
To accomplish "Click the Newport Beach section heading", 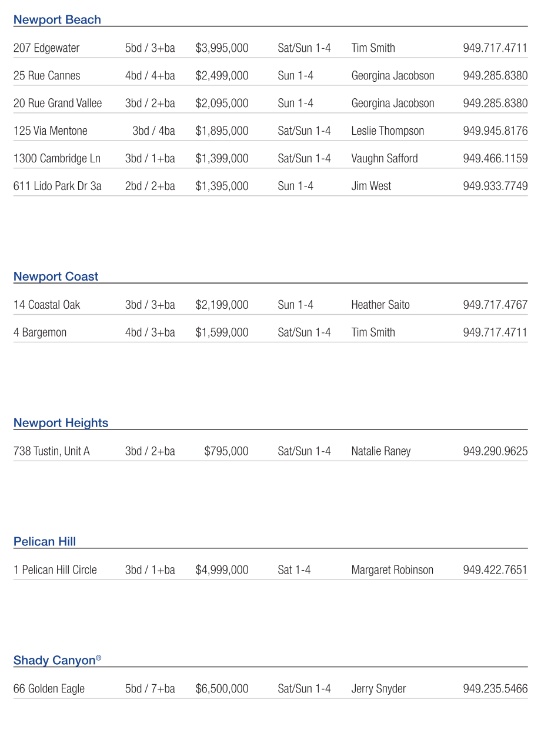I will 57,19.
